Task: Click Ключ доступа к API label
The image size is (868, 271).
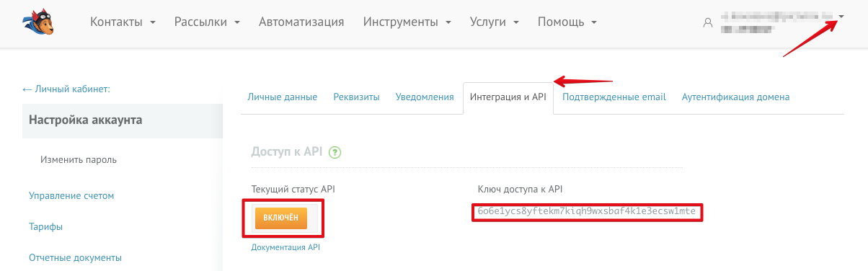Action: tap(520, 189)
